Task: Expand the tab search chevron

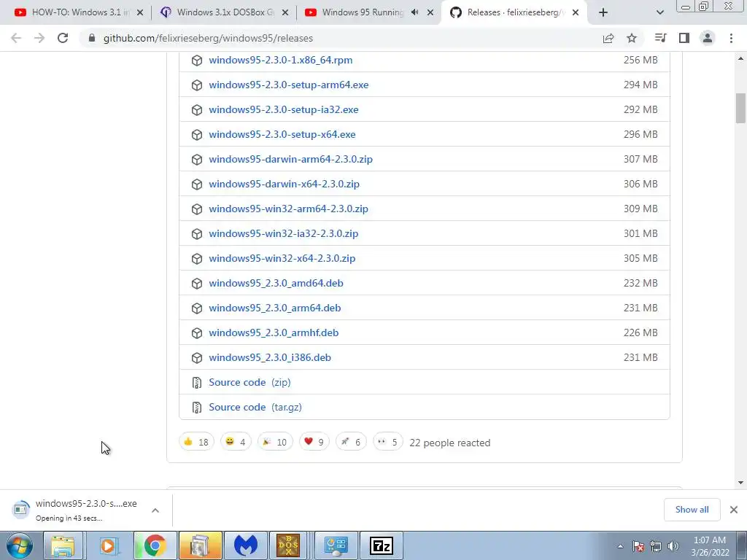Action: [x=659, y=12]
